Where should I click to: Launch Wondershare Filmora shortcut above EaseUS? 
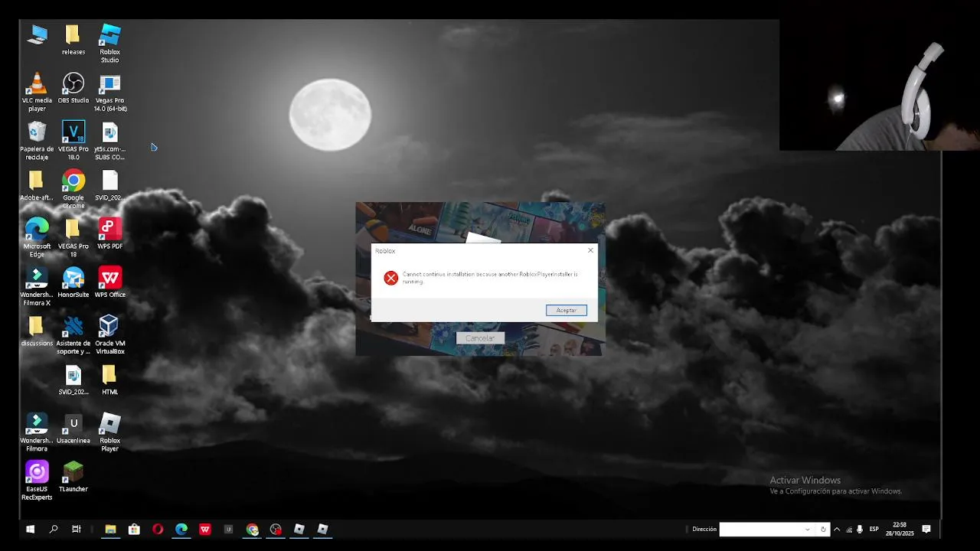37,432
